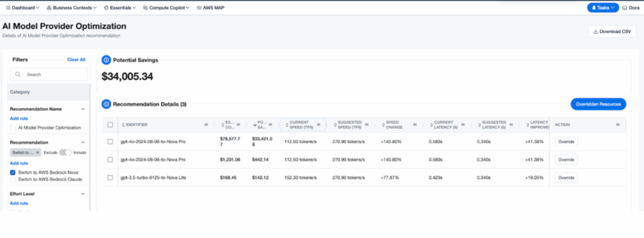Override the $442.14 savings recommendation
Screen dimensions: 644x238
[x=566, y=160]
